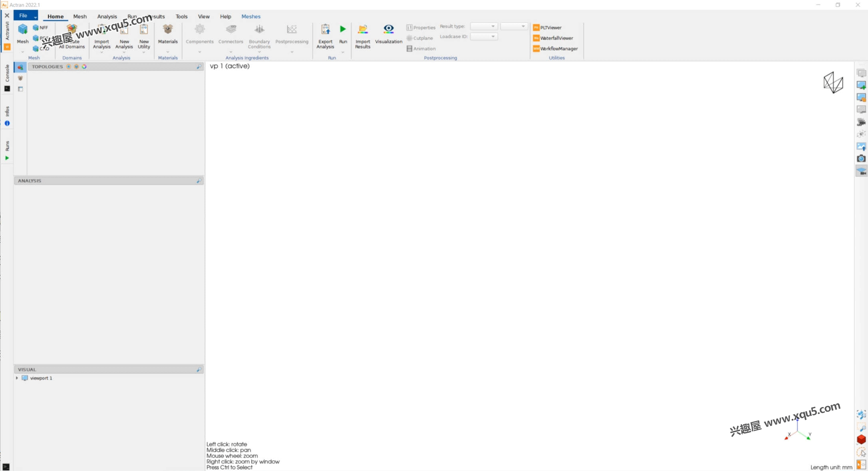Click the color wheel icon in the Topologies header

pyautogui.click(x=84, y=67)
